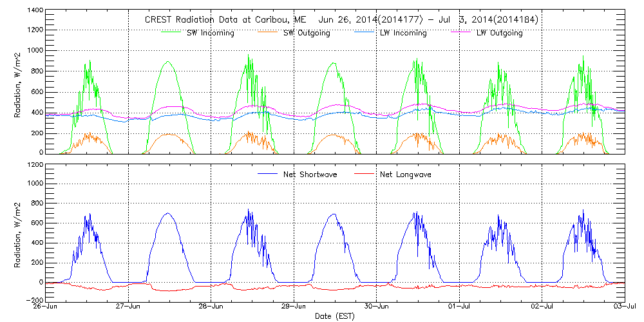The height and width of the screenshot is (322, 644).
Task: Select the -200 value on lower y-axis
Action: pyautogui.click(x=35, y=300)
